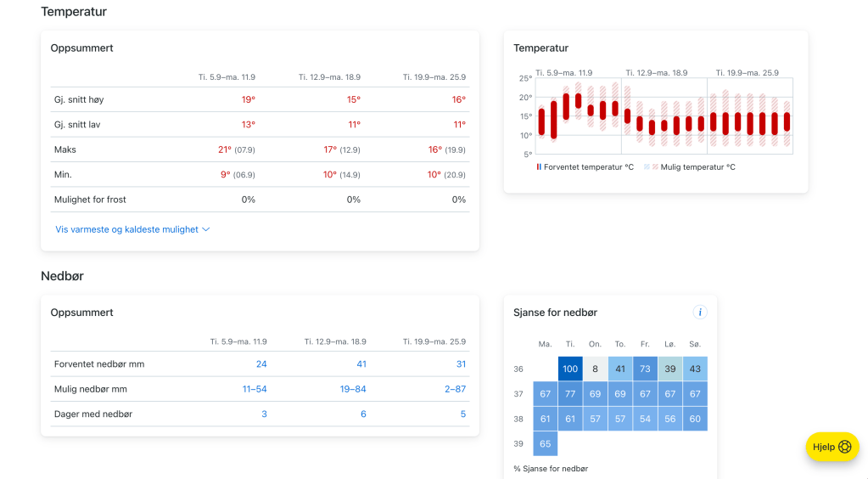This screenshot has width=868, height=479.
Task: Click the Gj. snitt høy value 19°
Action: pyautogui.click(x=248, y=99)
